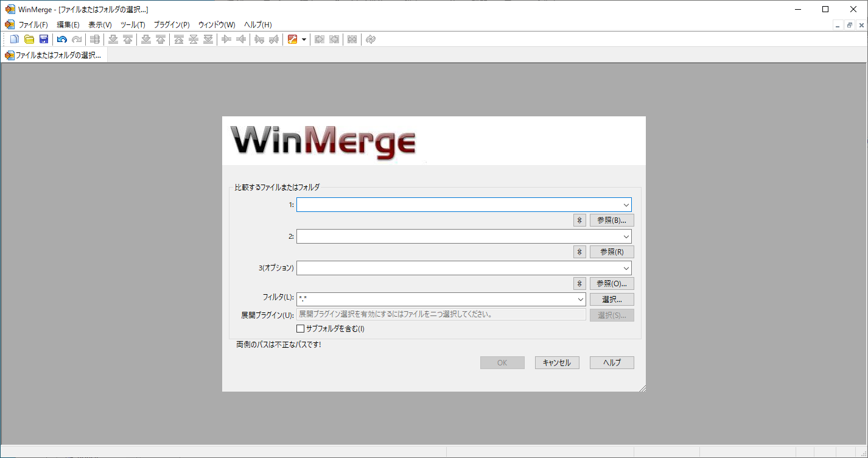This screenshot has height=458, width=868.
Task: Click the Undo toolbar icon
Action: pos(61,39)
